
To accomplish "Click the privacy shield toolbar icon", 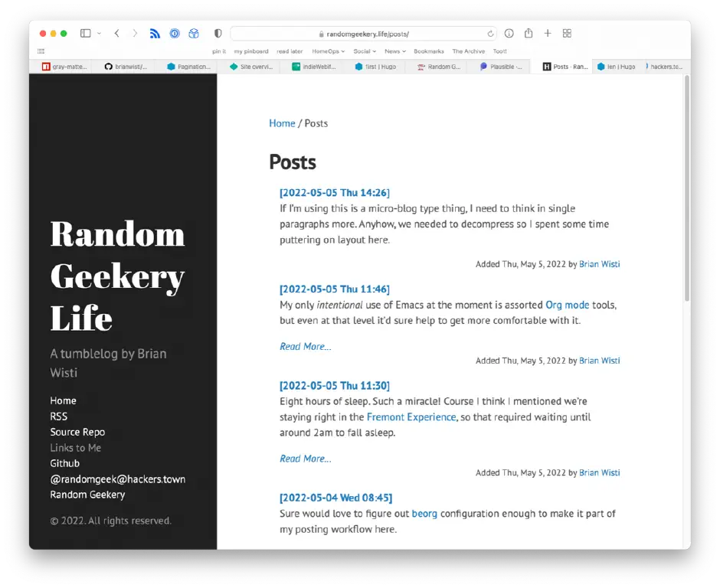I will click(x=218, y=33).
